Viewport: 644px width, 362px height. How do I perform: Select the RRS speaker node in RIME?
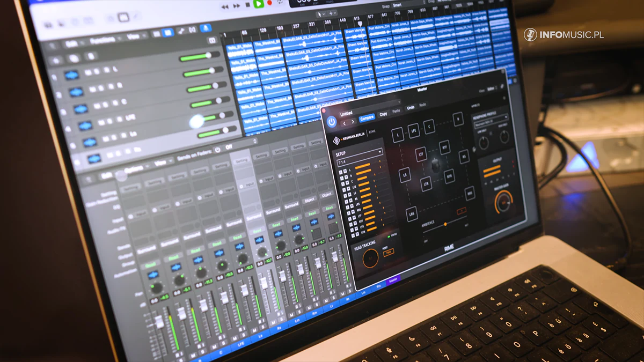470,194
